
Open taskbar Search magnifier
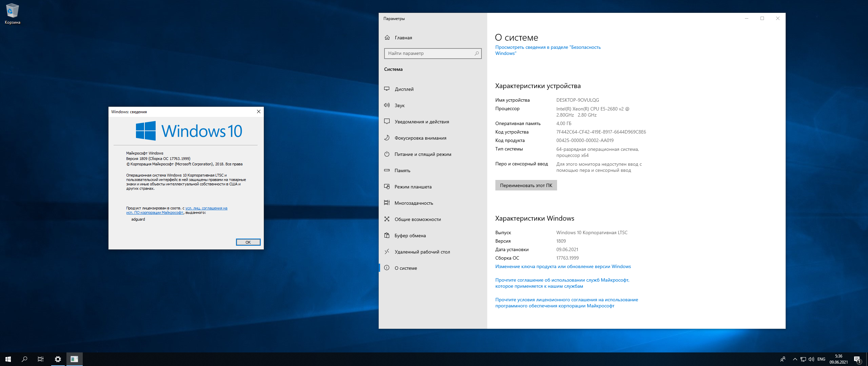tap(24, 359)
